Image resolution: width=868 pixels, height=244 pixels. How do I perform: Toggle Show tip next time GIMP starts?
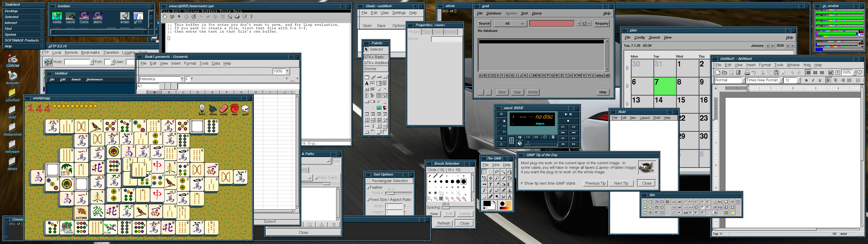[x=522, y=183]
